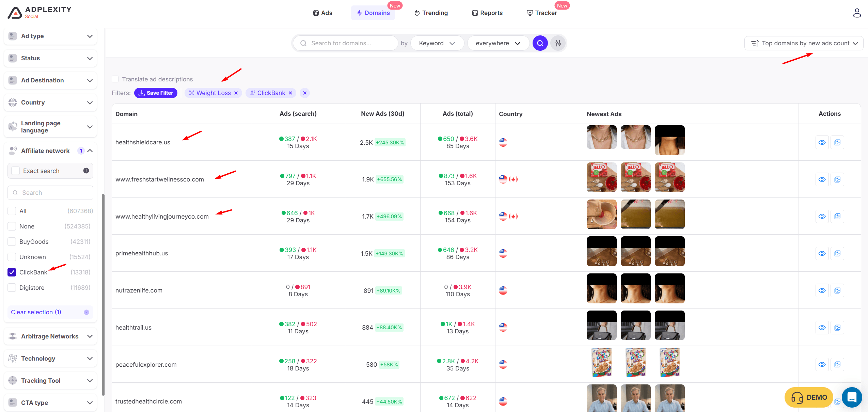Clear all filters with round x icon

305,93
